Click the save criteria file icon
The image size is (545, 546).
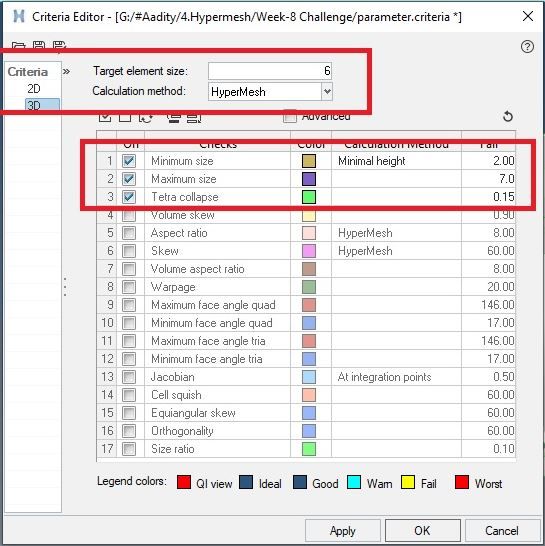click(x=39, y=45)
